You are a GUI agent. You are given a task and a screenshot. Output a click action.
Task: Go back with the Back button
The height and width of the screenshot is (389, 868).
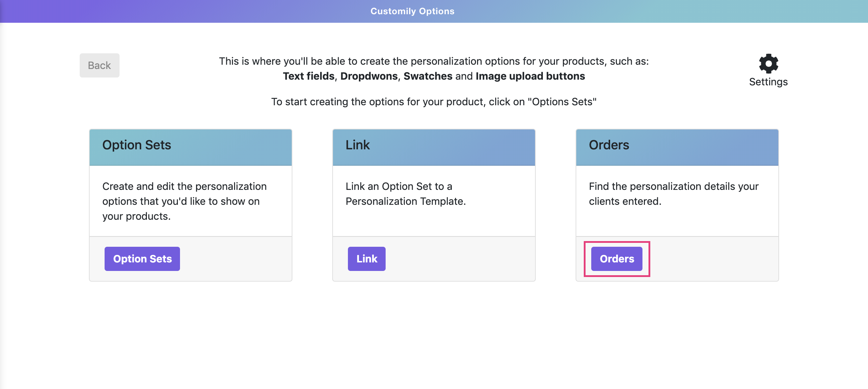[100, 65]
